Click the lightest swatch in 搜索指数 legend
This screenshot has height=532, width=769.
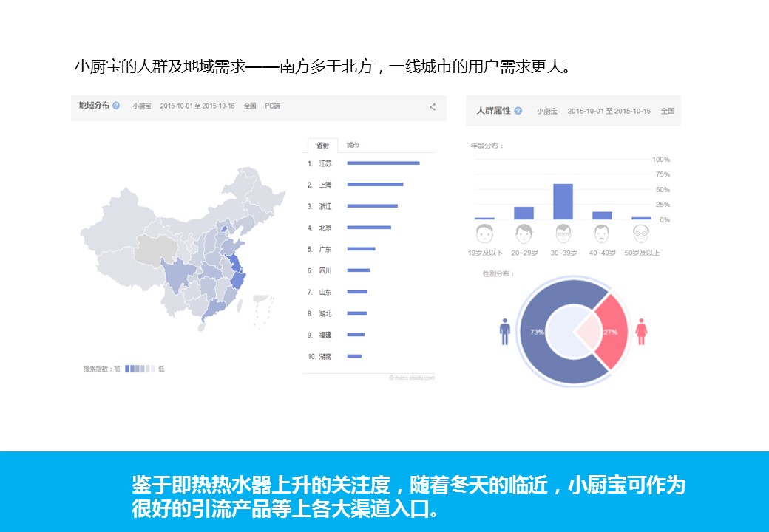pos(152,369)
